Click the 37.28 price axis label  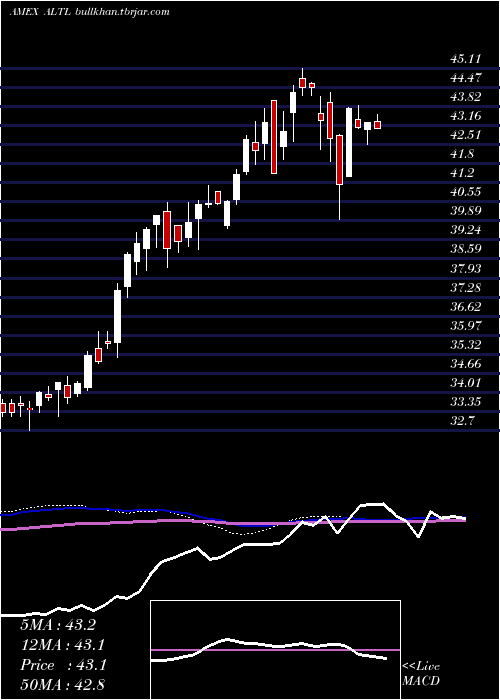click(x=465, y=287)
